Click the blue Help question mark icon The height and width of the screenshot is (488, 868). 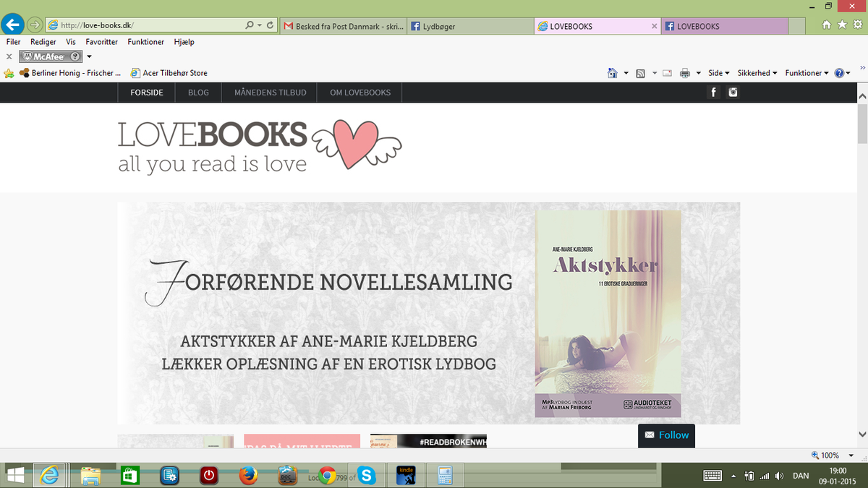[839, 73]
